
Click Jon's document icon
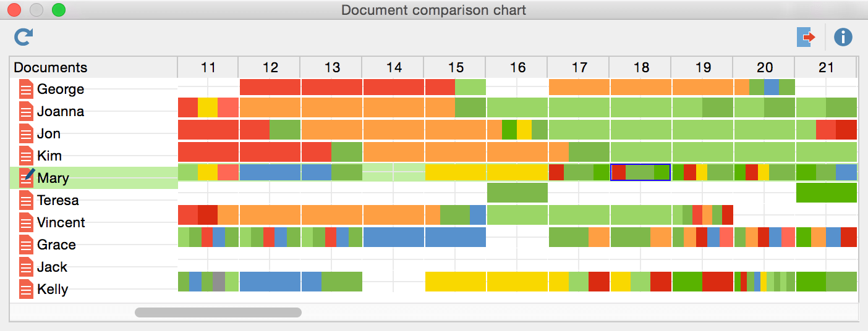pyautogui.click(x=26, y=133)
